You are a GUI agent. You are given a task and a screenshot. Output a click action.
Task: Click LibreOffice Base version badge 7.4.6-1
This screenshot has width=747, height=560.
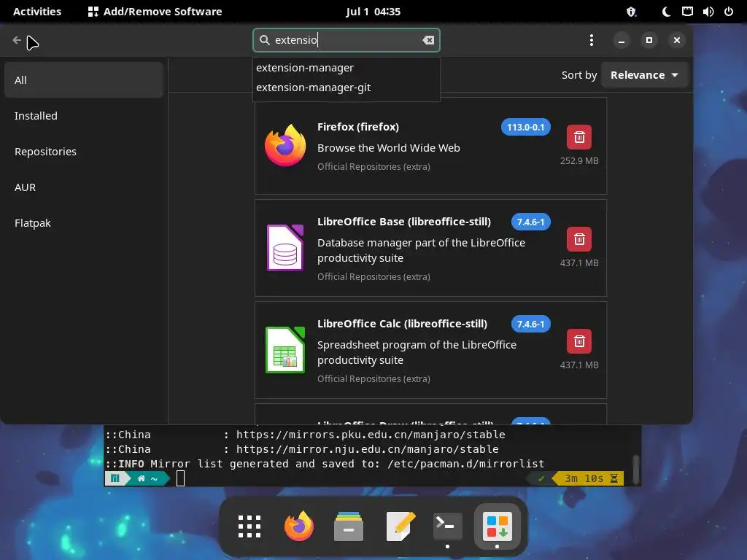(530, 222)
